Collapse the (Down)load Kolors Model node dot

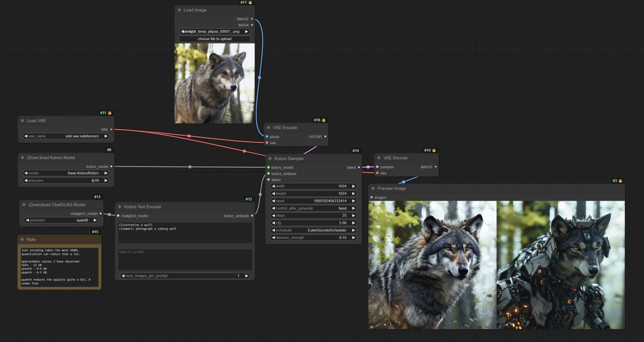[22, 158]
